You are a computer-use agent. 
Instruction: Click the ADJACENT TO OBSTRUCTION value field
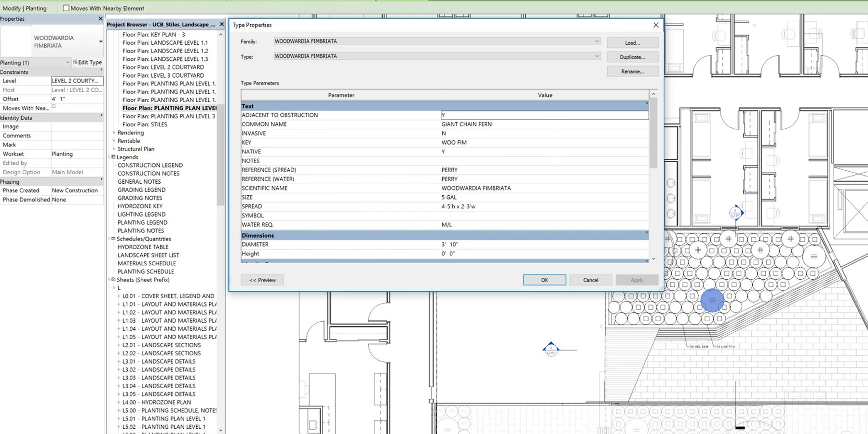[x=544, y=115]
